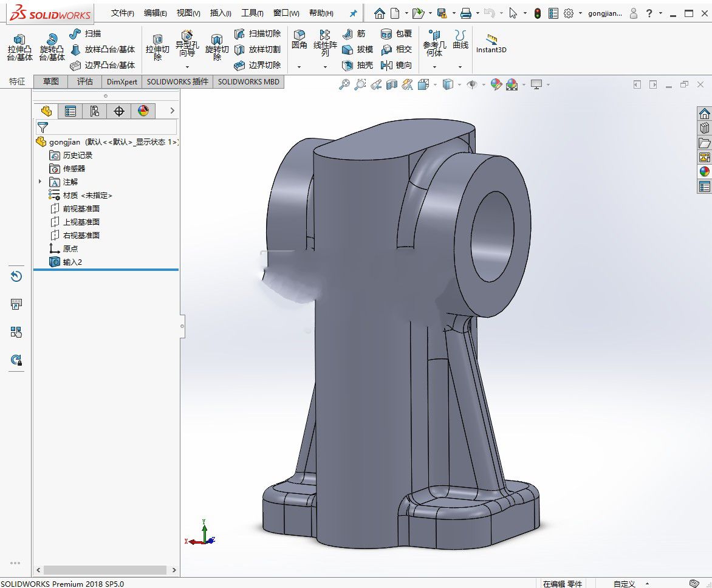
Task: Click the feature tree horizontal scrollbar
Action: [x=106, y=570]
